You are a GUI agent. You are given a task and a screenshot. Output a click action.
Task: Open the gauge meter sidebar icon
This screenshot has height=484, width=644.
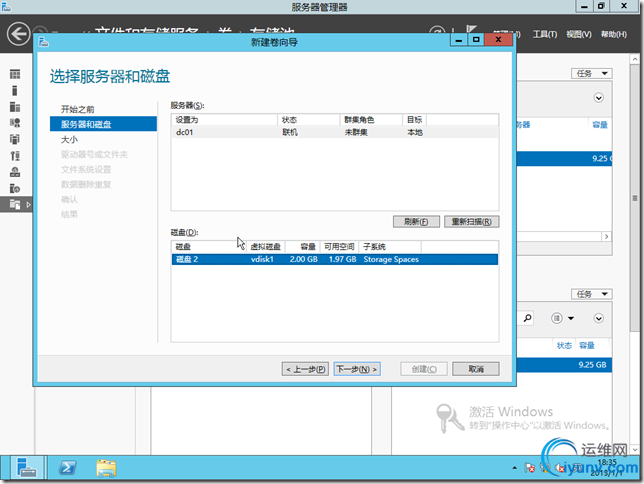point(15,172)
